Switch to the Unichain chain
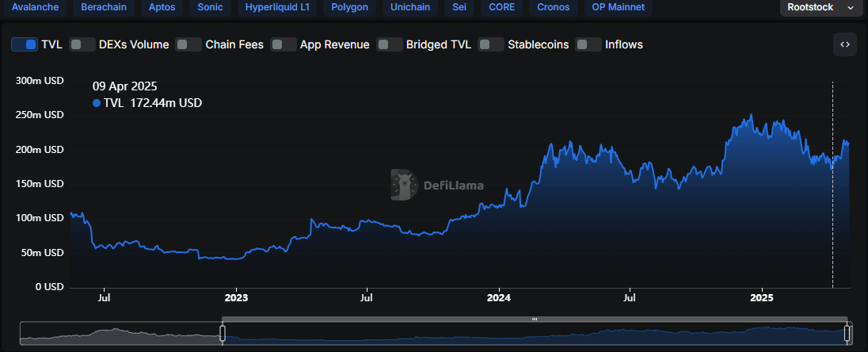868x352 pixels. pos(410,8)
